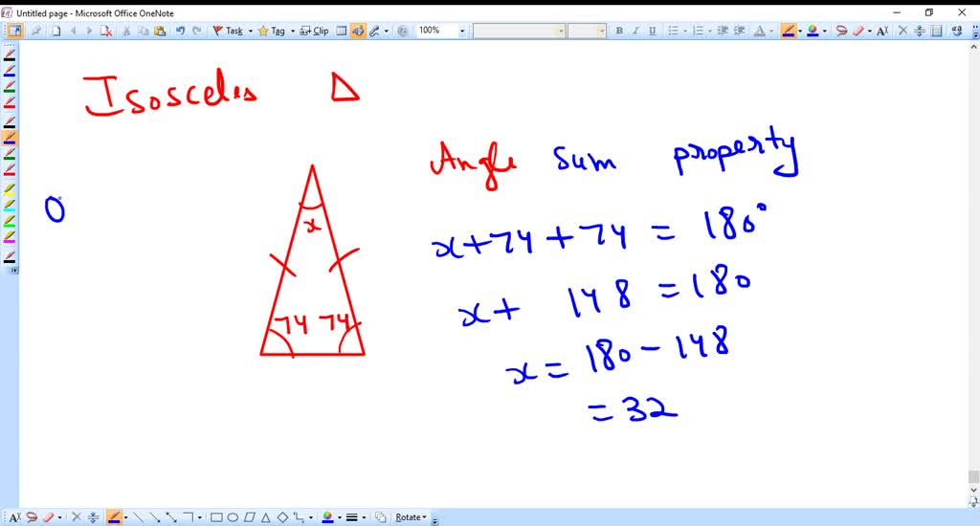Select the Triangle shape tool
This screenshot has height=526, width=980.
[x=266, y=517]
